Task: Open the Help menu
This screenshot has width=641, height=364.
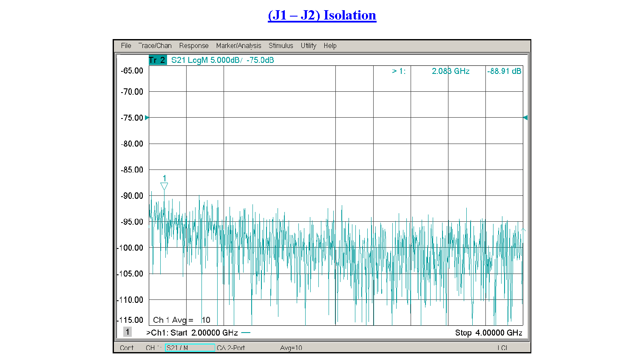Action: [330, 45]
